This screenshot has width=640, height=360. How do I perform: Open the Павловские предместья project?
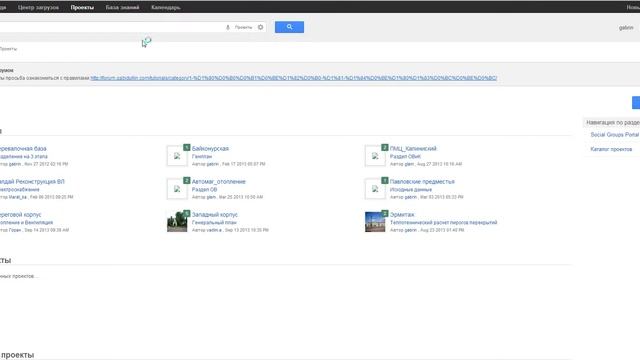pos(422,182)
